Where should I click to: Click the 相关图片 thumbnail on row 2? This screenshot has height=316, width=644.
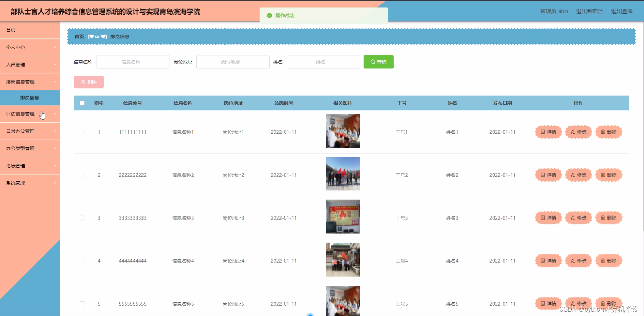[342, 174]
